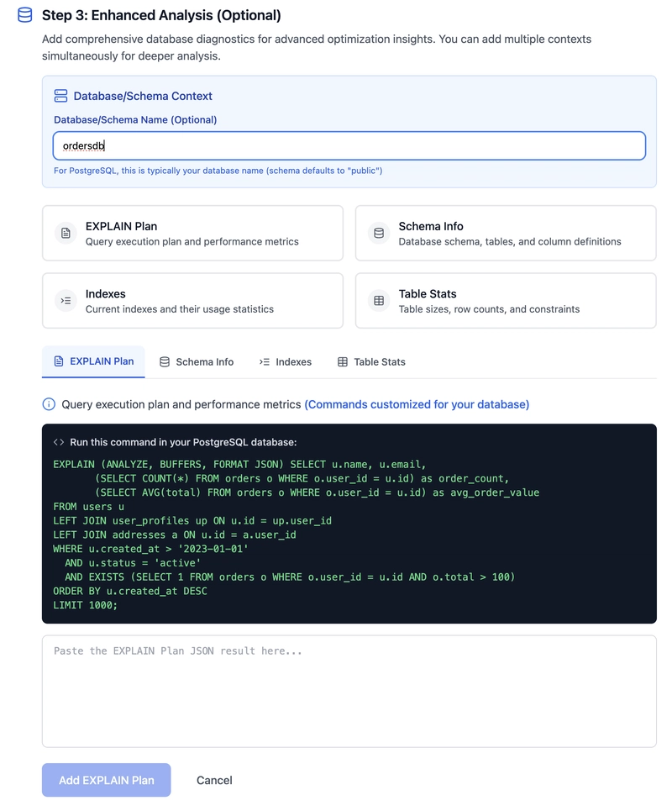Click the code brackets icon in command header

pos(59,442)
